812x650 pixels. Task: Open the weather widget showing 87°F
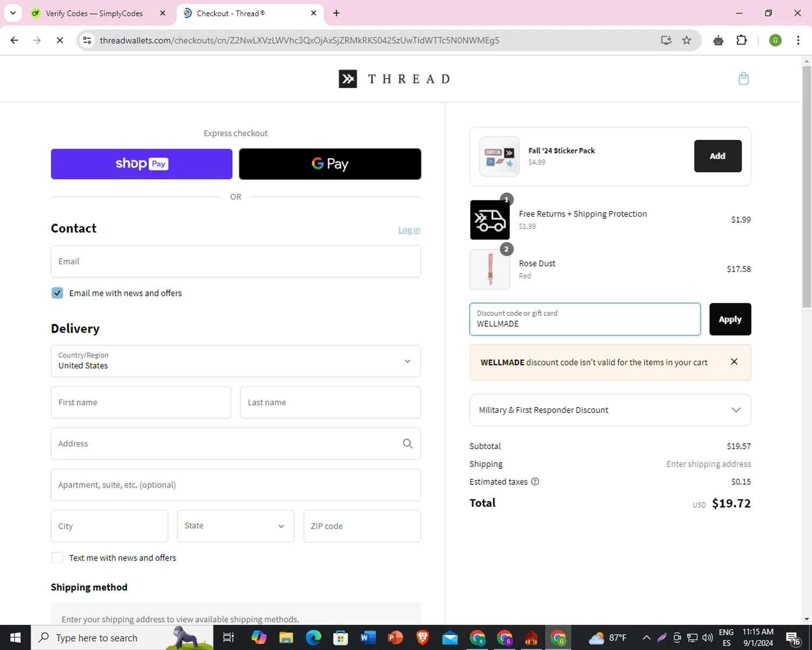click(x=607, y=638)
